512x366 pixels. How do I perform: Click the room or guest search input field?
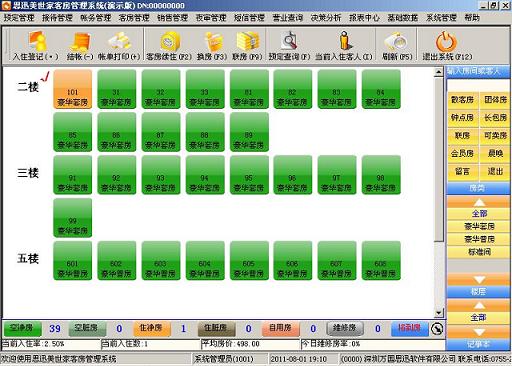478,85
